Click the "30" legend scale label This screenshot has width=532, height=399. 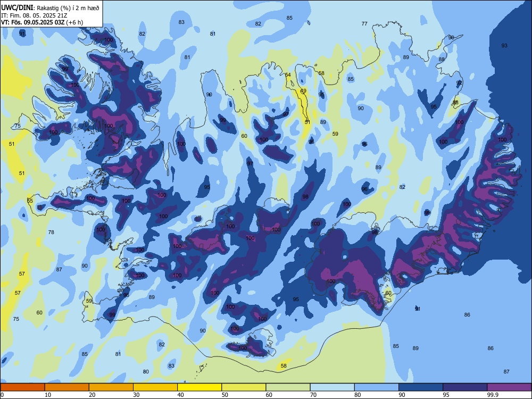click(x=136, y=395)
